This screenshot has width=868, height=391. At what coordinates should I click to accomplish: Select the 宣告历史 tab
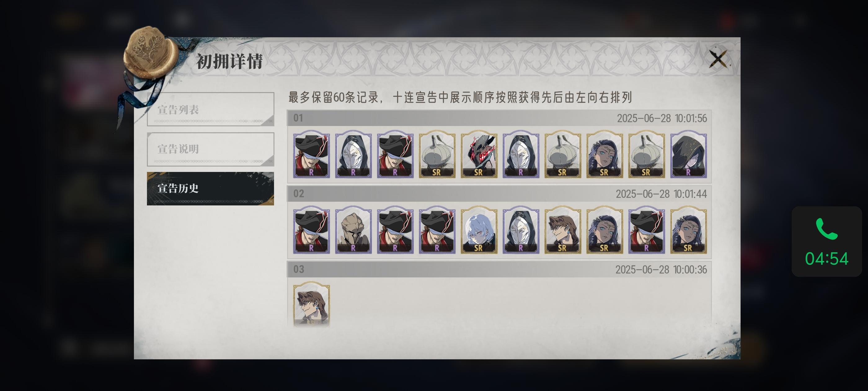pos(210,189)
